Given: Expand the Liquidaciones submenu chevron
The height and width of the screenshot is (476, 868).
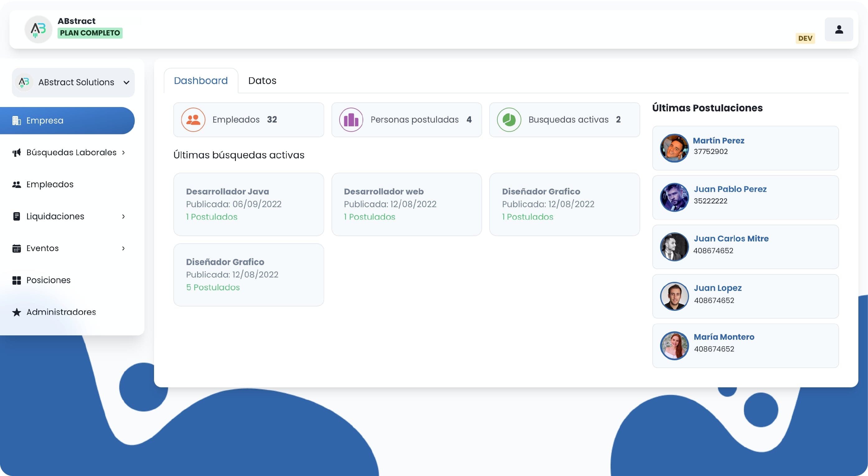Looking at the screenshot, I should [x=123, y=216].
